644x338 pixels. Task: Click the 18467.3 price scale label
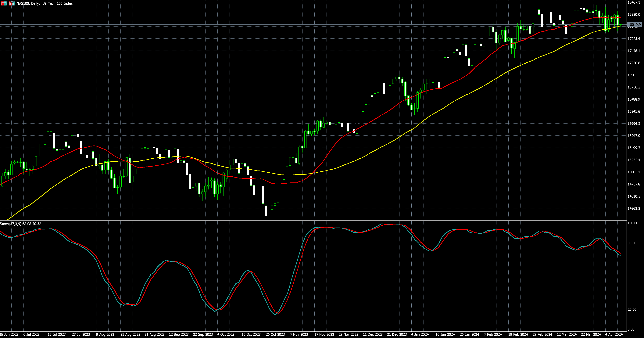click(x=634, y=2)
